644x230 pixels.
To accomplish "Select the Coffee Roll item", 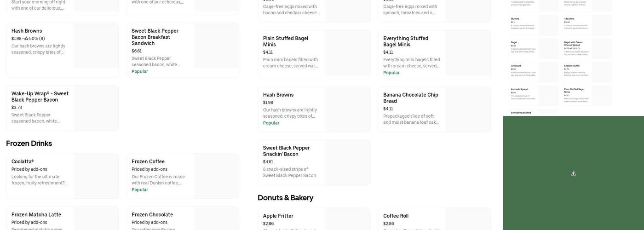I will 396,216.
